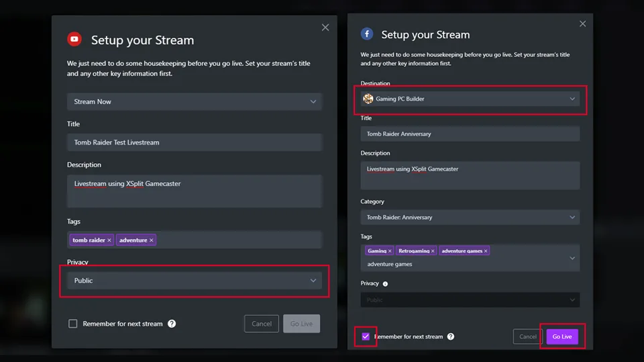This screenshot has width=644, height=362.
Task: Remove the 'Gaming' tag
Action: (x=390, y=251)
